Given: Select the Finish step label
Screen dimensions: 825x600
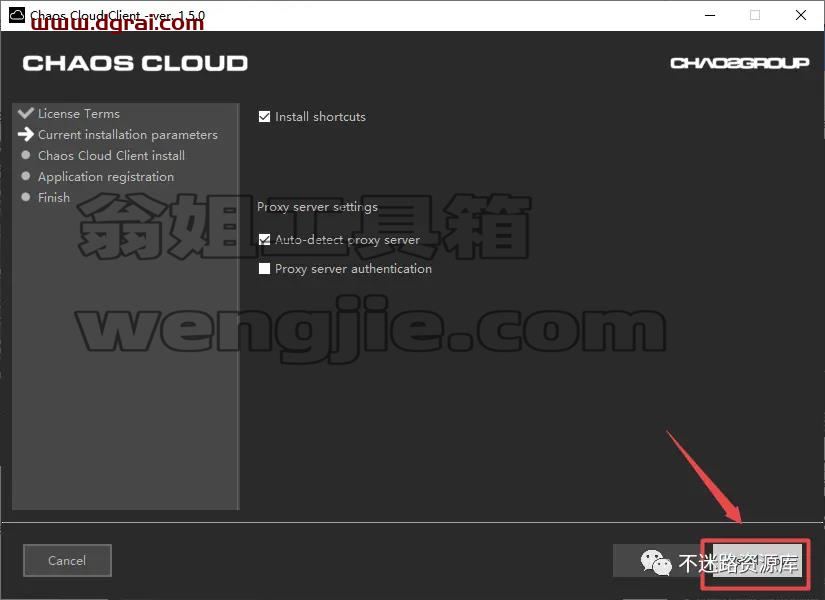Looking at the screenshot, I should point(54,197).
